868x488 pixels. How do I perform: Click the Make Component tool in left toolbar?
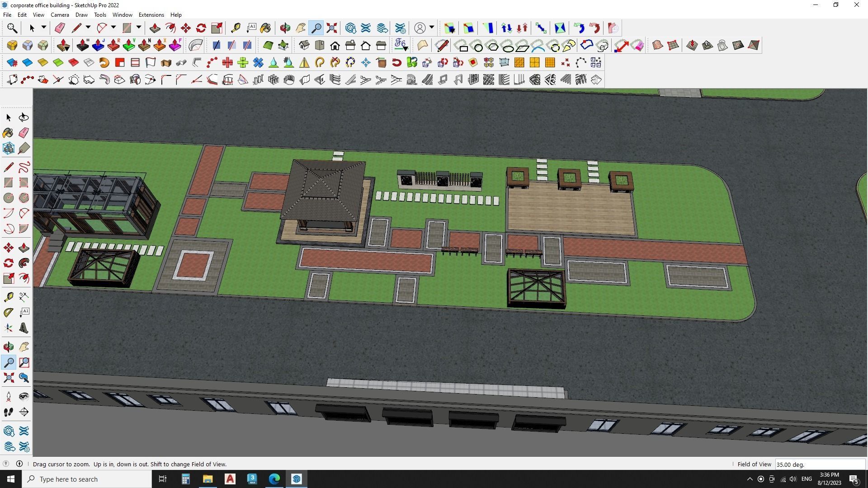click(9, 148)
